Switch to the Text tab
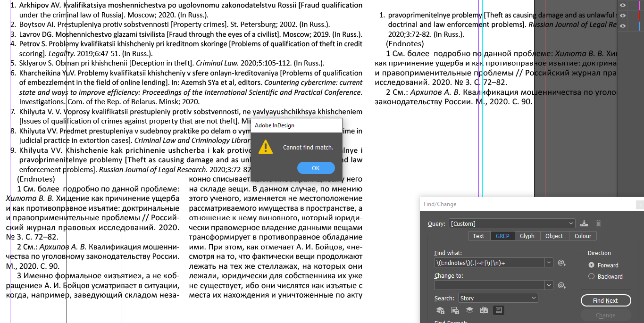 pyautogui.click(x=478, y=236)
